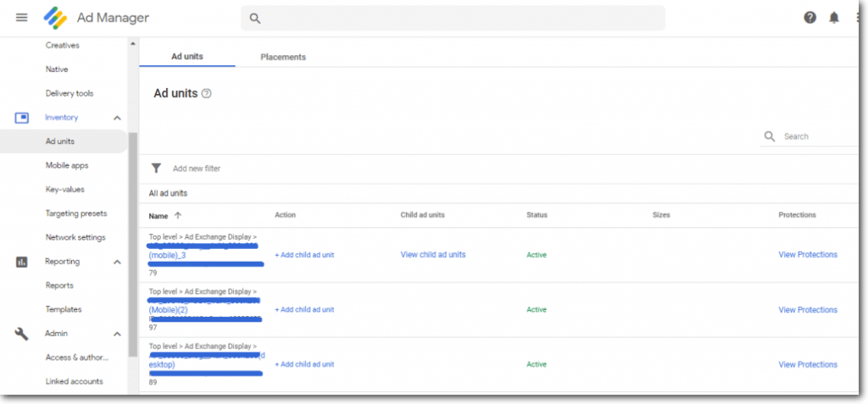Open the notifications bell
This screenshot has width=868, height=404.
pyautogui.click(x=834, y=18)
